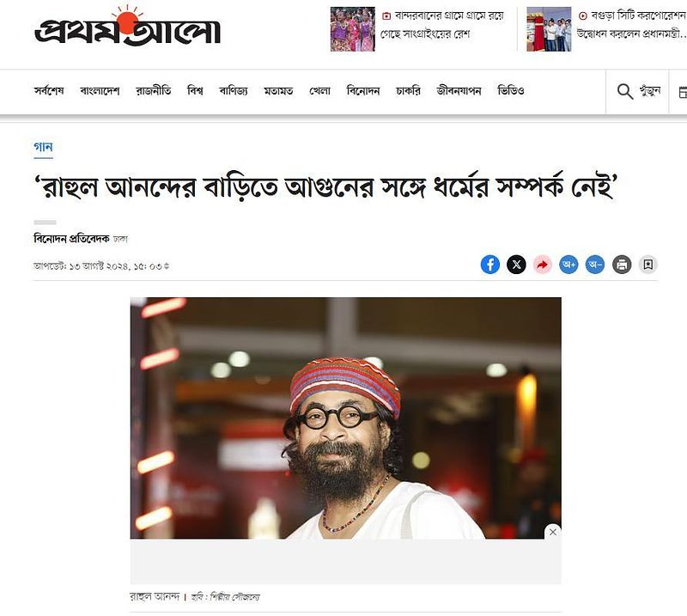Share article on X icon
This screenshot has width=687, height=616.
[516, 265]
